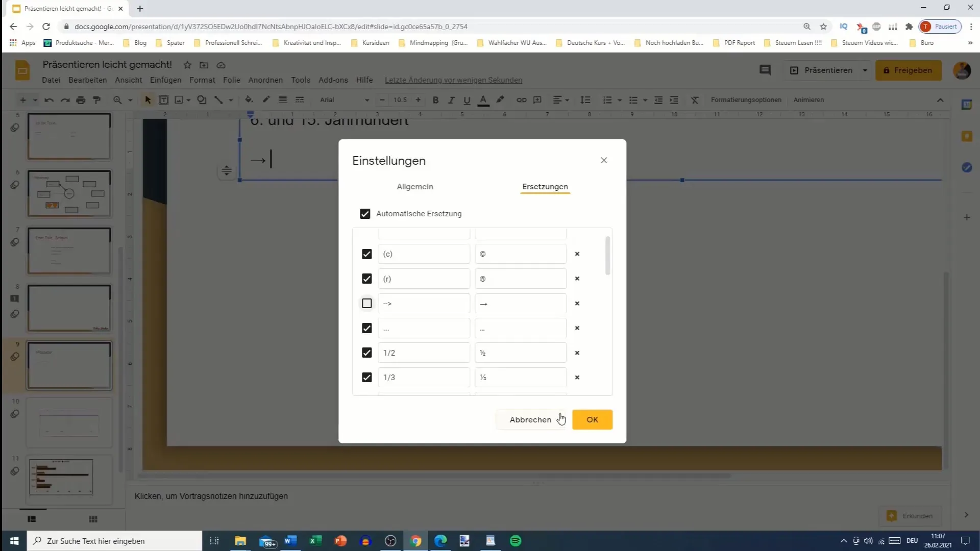Collapse the toolbar with chevron arrow

pyautogui.click(x=940, y=100)
